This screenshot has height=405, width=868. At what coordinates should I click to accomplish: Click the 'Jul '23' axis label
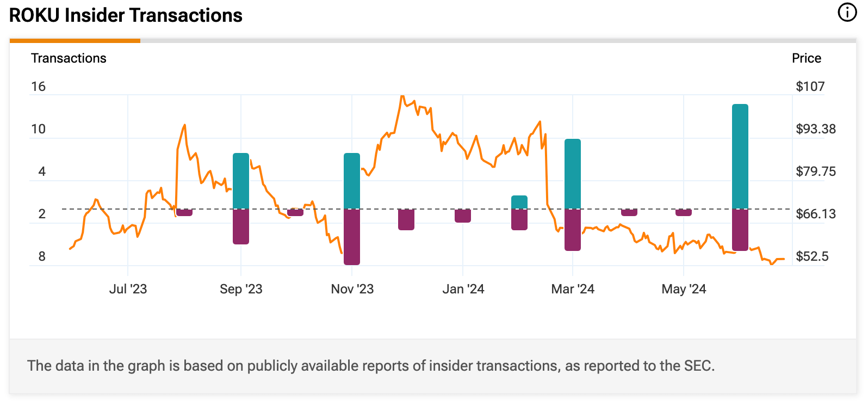(128, 289)
